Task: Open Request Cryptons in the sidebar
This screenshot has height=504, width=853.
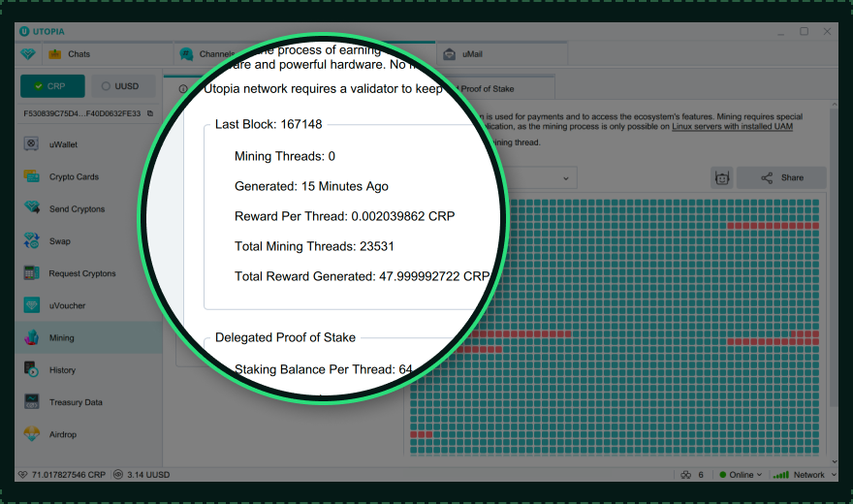Action: click(x=88, y=273)
